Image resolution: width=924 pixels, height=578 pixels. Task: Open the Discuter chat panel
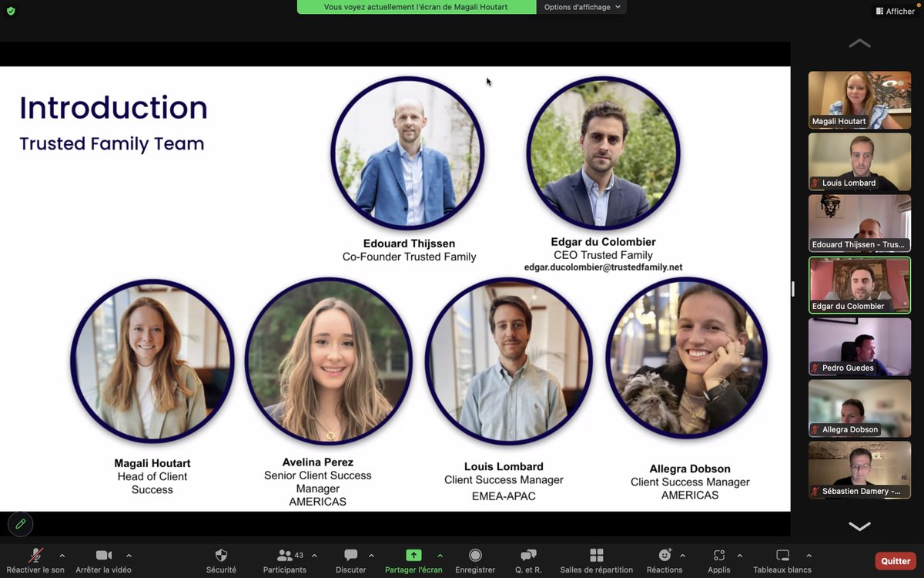(351, 561)
